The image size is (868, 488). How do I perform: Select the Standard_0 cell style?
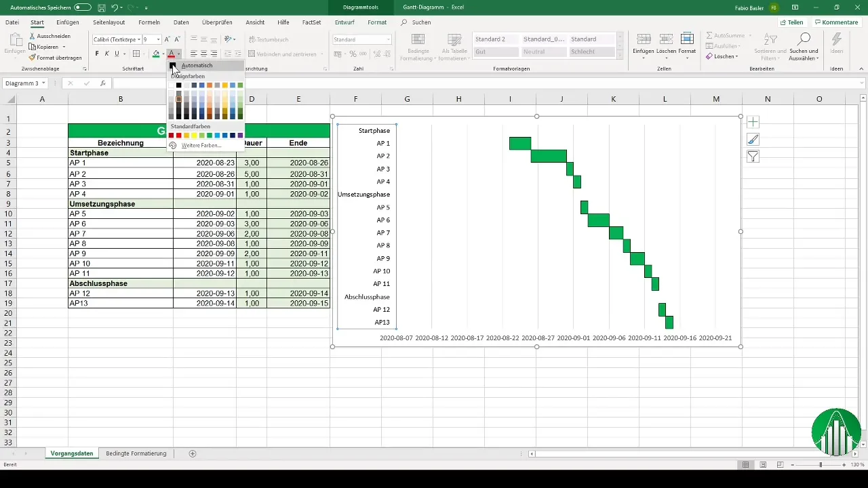[544, 39]
